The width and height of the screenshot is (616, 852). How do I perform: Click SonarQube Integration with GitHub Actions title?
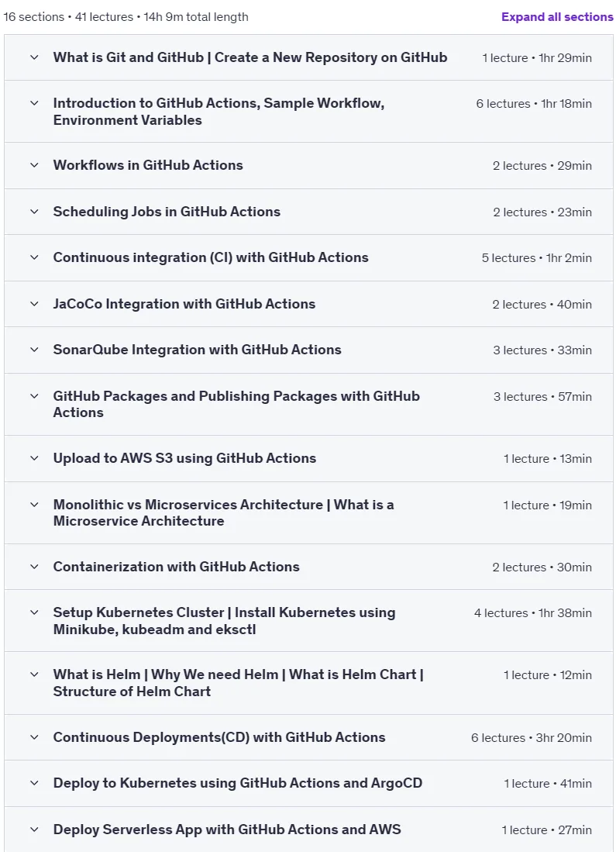(x=197, y=350)
